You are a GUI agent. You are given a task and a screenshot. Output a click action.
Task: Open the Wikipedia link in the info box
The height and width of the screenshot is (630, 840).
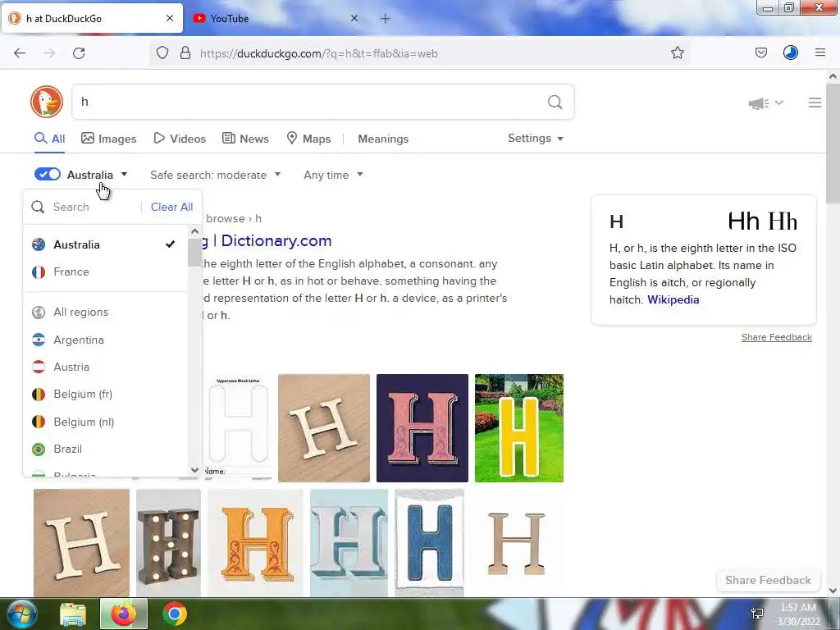(x=673, y=299)
